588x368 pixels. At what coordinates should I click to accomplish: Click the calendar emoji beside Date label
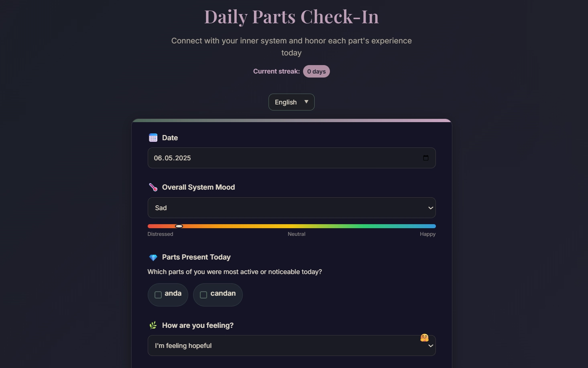click(153, 138)
